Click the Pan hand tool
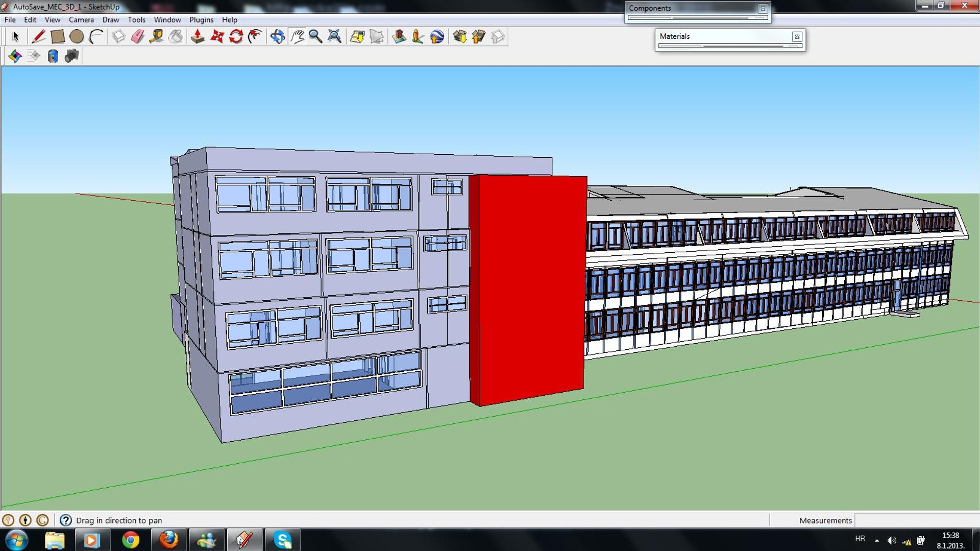Image resolution: width=980 pixels, height=551 pixels. click(297, 37)
